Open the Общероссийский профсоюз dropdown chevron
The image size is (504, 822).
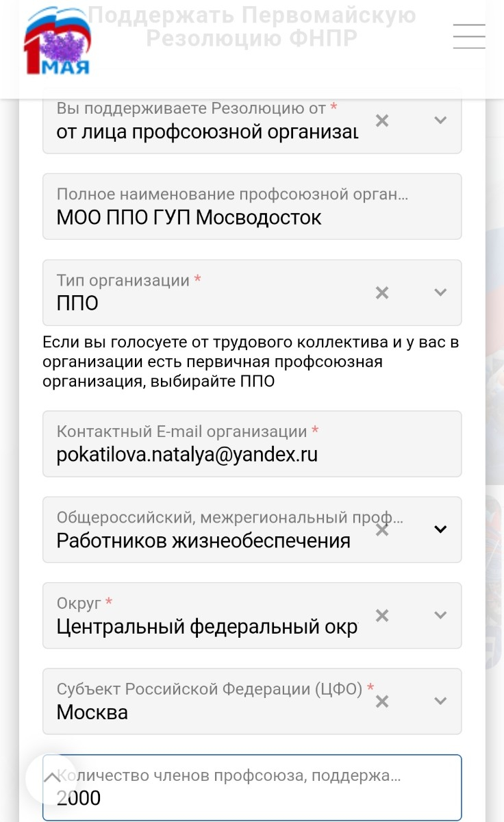point(441,530)
